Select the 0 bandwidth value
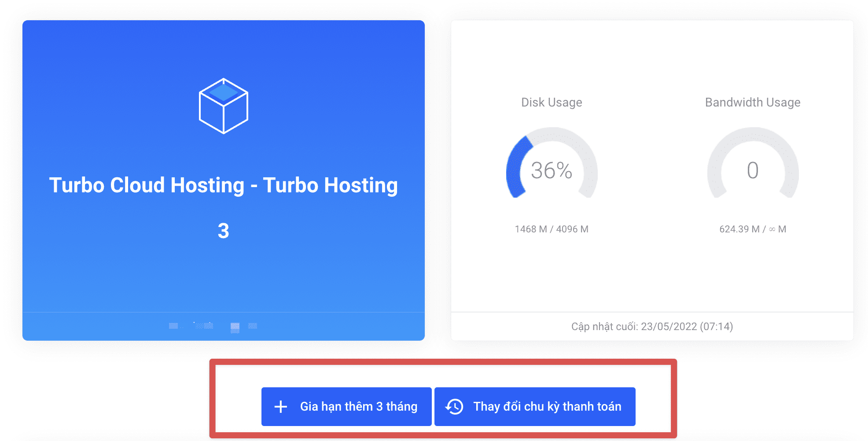This screenshot has height=441, width=868. pos(753,171)
